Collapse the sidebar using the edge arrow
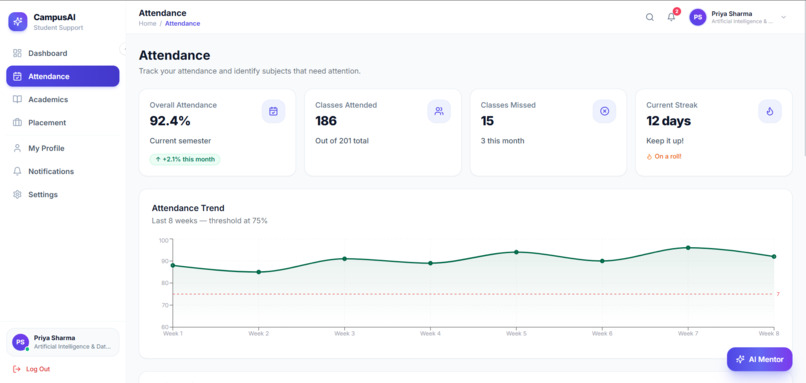The height and width of the screenshot is (383, 806). coord(123,49)
